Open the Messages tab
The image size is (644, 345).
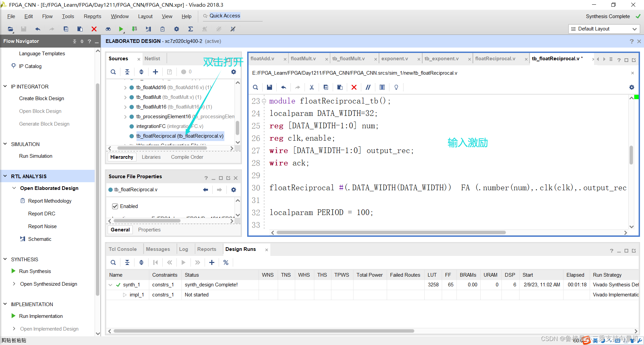coord(158,249)
